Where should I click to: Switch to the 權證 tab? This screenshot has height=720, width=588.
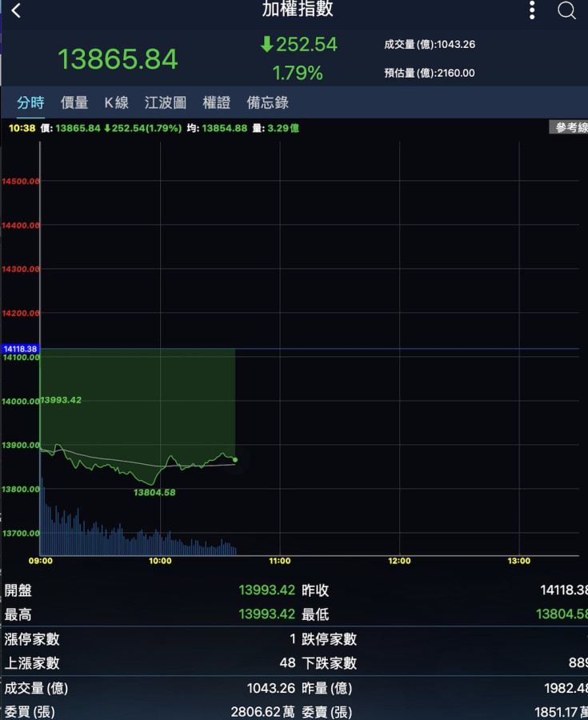pyautogui.click(x=216, y=102)
